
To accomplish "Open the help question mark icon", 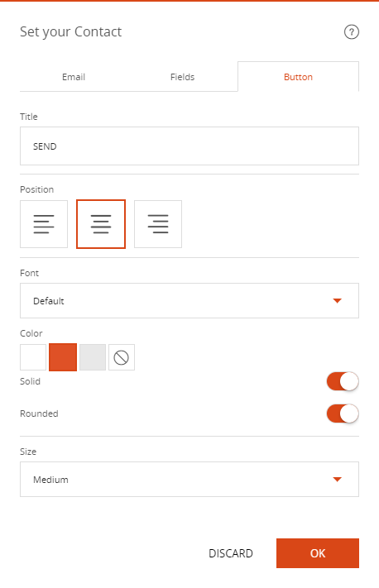I will pyautogui.click(x=351, y=32).
